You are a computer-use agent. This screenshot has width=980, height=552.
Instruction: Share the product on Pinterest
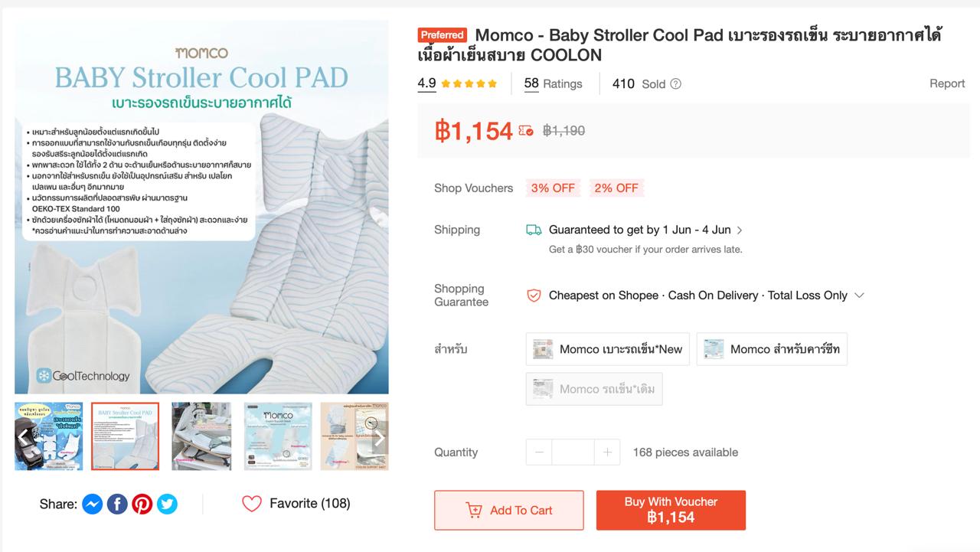(142, 504)
